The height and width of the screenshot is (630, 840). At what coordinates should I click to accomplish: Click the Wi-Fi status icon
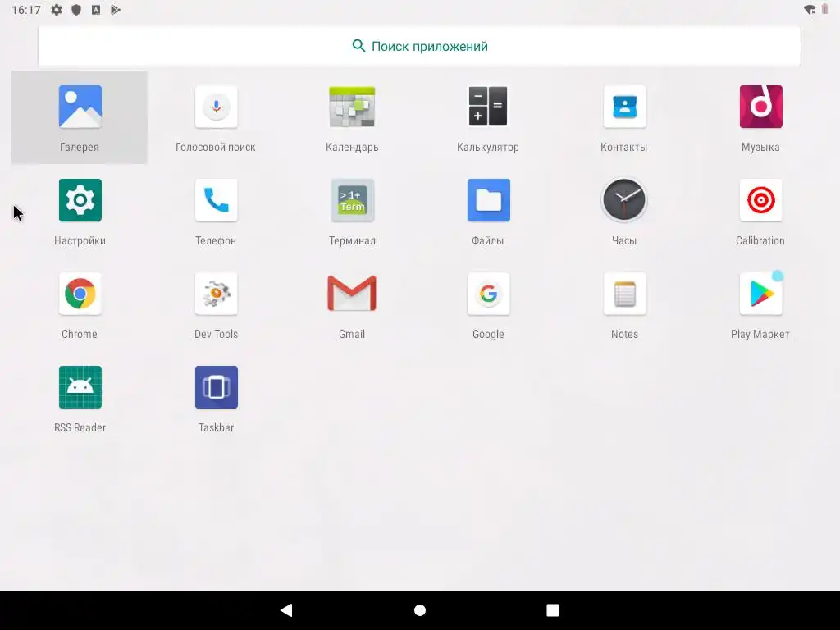click(x=810, y=10)
